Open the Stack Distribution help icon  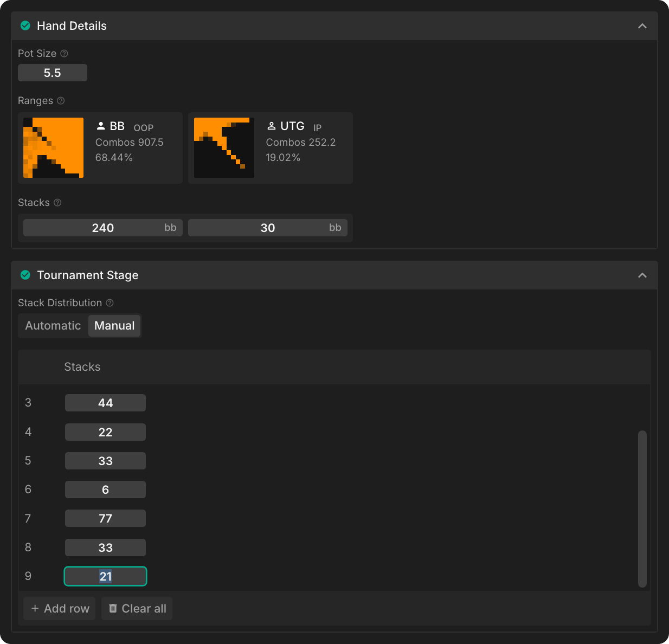click(x=110, y=303)
